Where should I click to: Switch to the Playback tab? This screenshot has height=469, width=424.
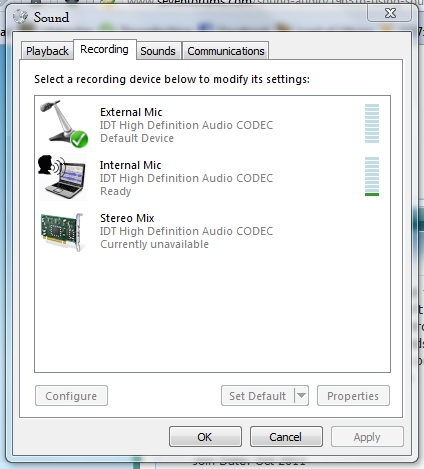[x=47, y=51]
